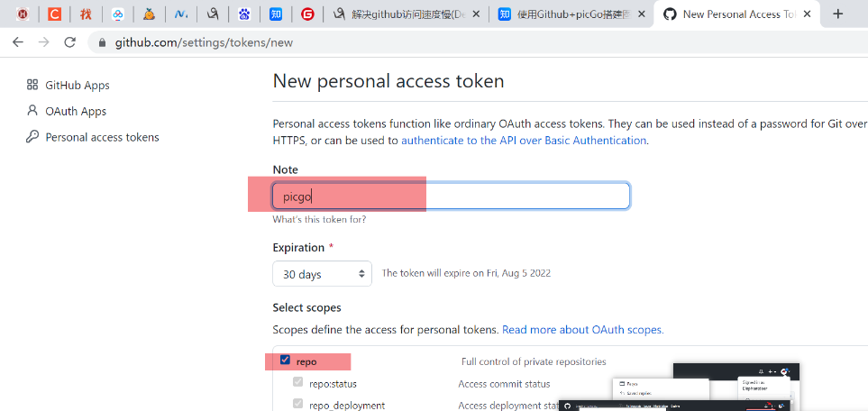Open 'Read more about OAuth scopes' link
Screen dimensions: 868x411
coord(582,330)
